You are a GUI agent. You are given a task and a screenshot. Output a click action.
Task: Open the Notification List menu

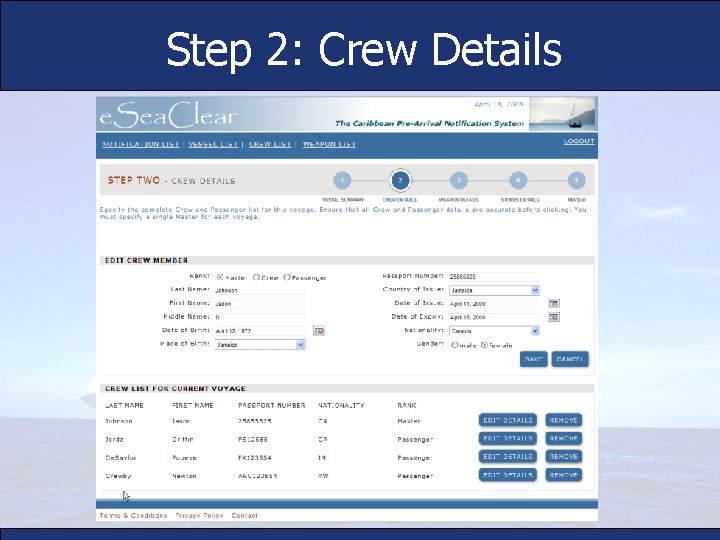[141, 144]
